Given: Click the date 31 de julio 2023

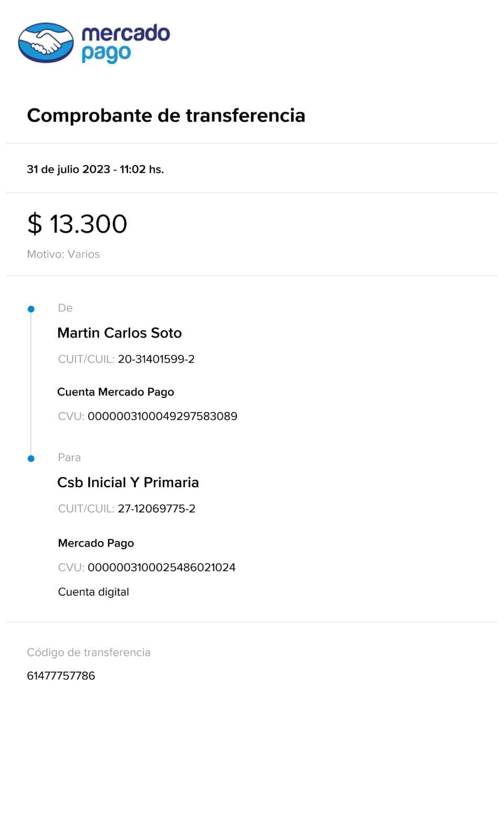Looking at the screenshot, I should click(x=68, y=169).
